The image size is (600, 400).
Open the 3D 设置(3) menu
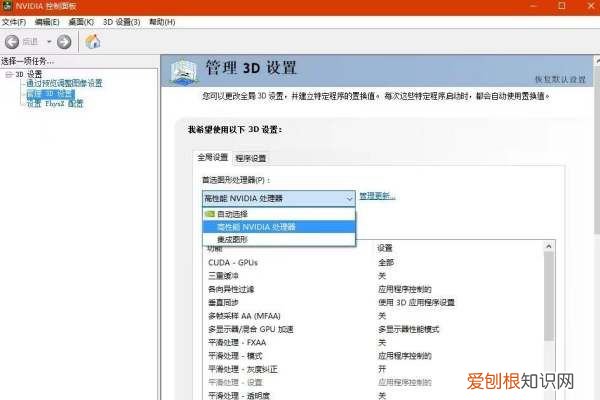(122, 22)
